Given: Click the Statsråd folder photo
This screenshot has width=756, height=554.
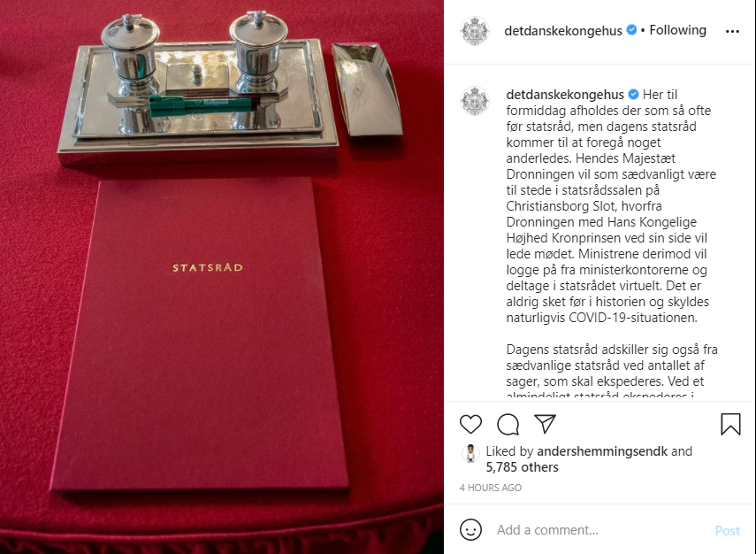Looking at the screenshot, I should [222, 277].
